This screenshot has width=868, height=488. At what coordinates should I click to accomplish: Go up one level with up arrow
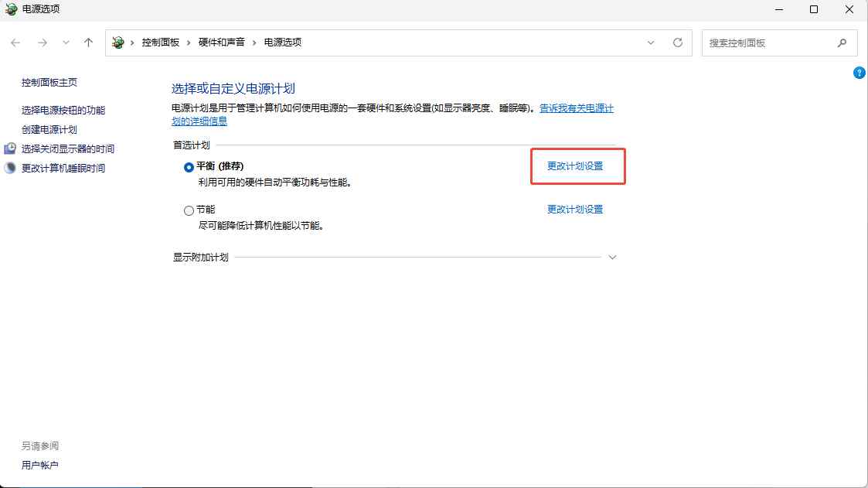(x=89, y=43)
